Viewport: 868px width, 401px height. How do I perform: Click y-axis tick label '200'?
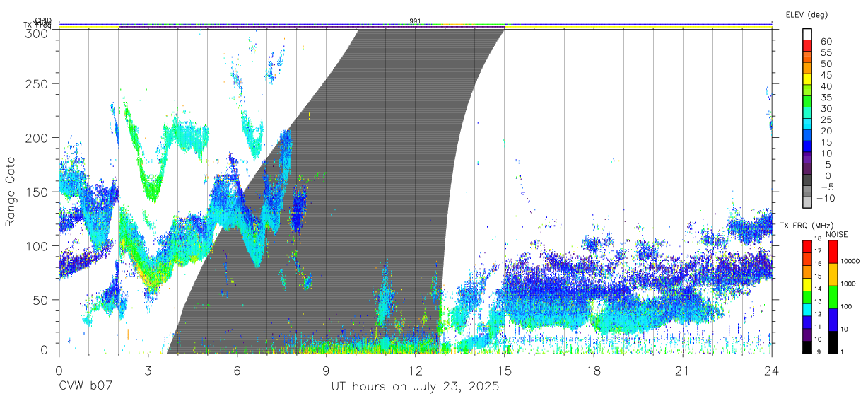(37, 138)
